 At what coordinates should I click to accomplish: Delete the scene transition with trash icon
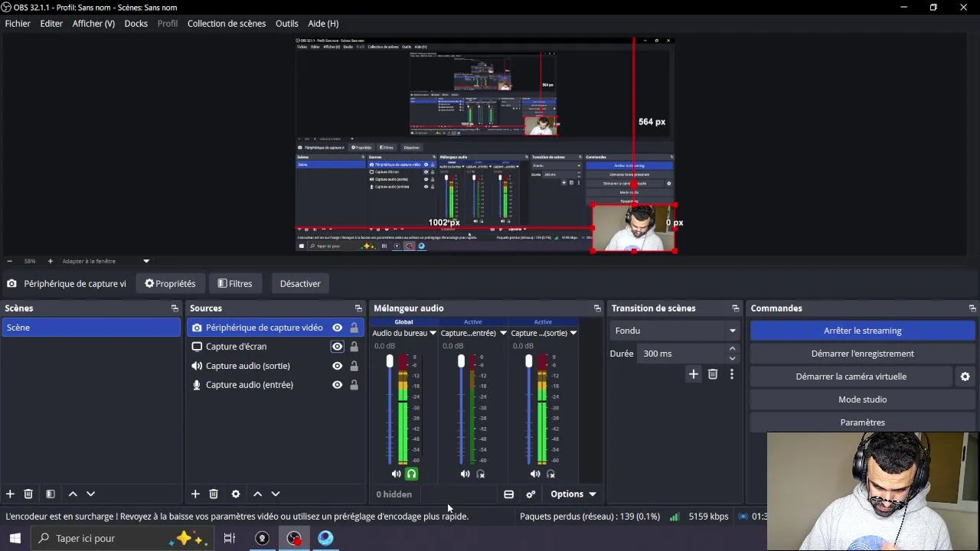coord(713,374)
